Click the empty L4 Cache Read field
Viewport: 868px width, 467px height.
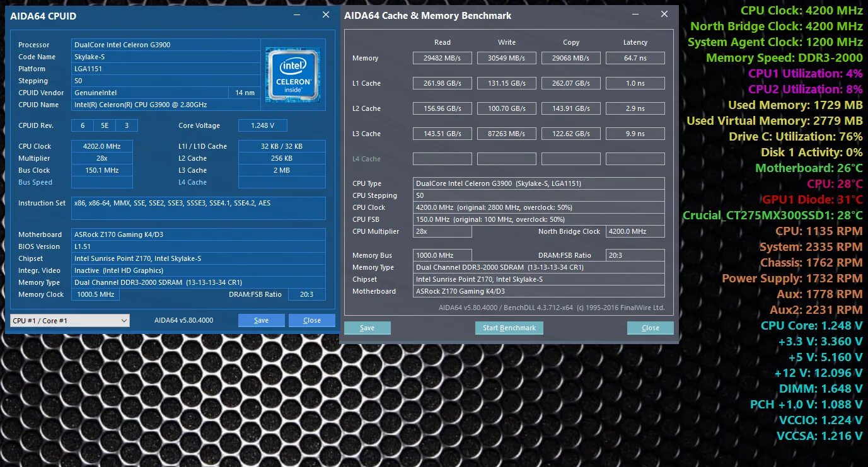[x=443, y=159]
